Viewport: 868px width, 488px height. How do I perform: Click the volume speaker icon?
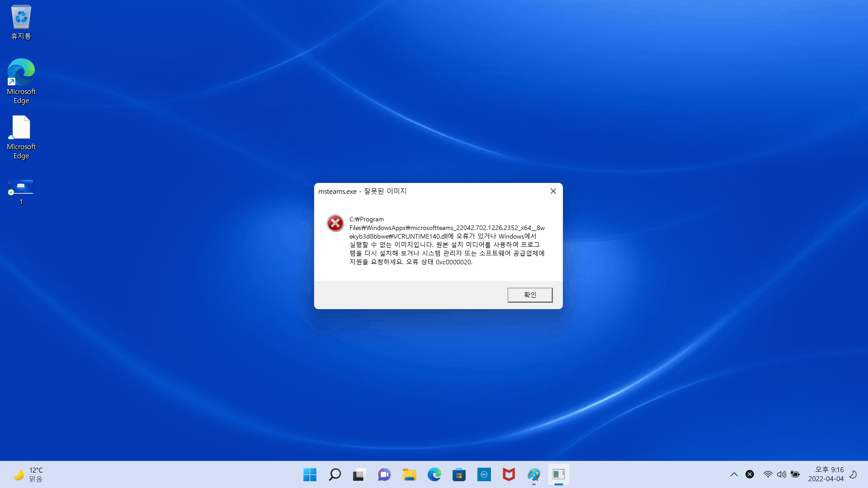(781, 474)
